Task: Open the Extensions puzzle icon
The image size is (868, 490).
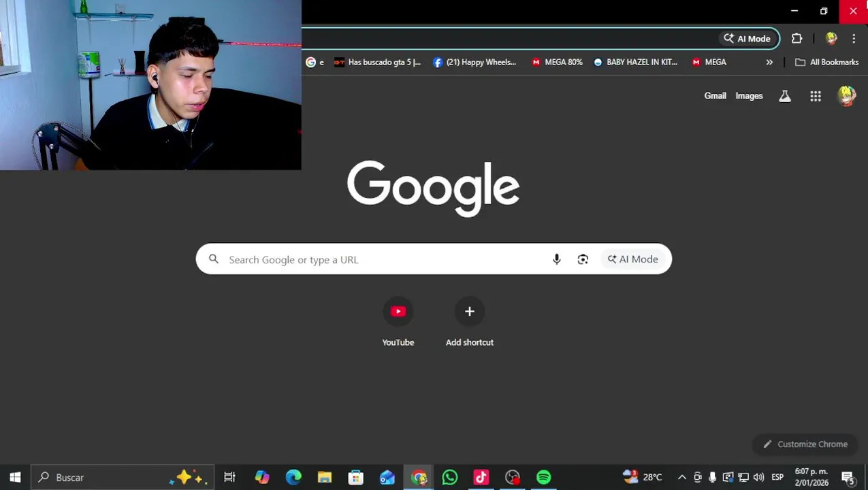Action: [797, 39]
